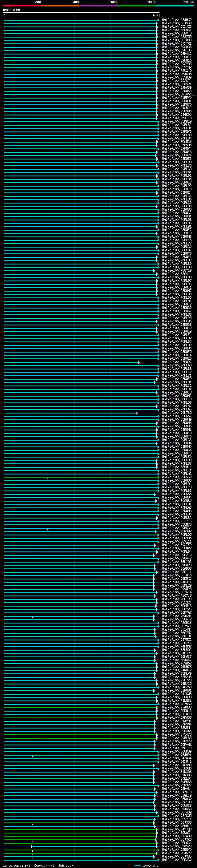Open the UniRef100_C5XJZ3 entry
The height and width of the screenshot is (868, 197).
177,26
